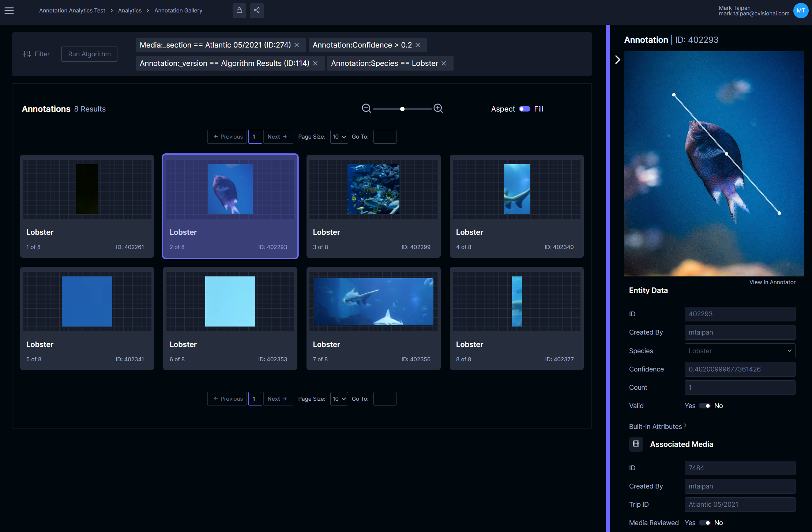Screen dimensions: 812x532
Task: Click the Run Algorithm button
Action: pos(89,54)
